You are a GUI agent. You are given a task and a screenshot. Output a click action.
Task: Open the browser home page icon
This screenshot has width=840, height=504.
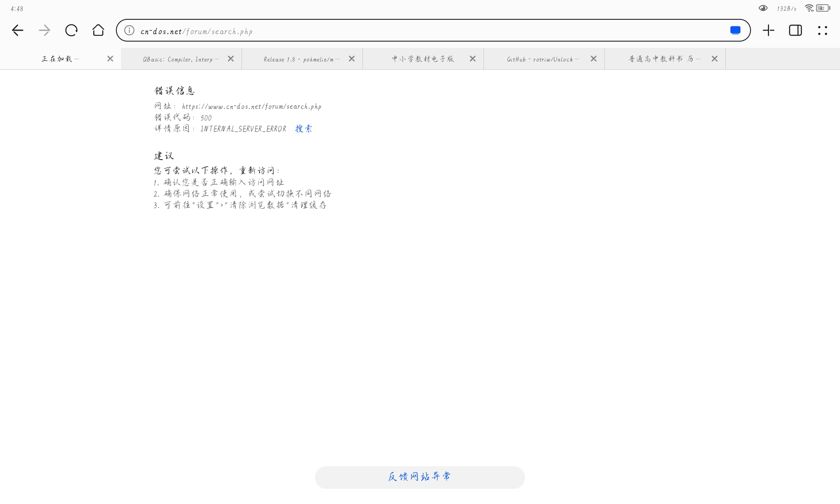[98, 30]
